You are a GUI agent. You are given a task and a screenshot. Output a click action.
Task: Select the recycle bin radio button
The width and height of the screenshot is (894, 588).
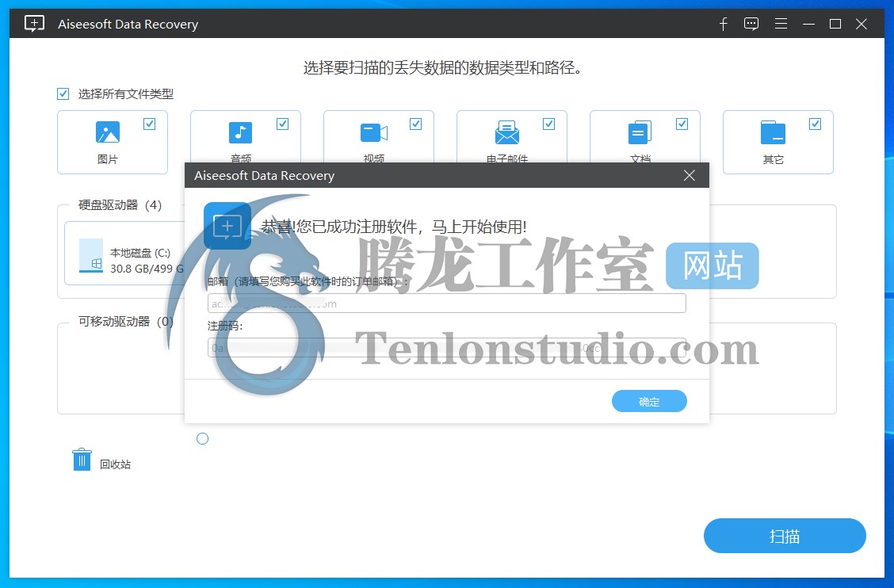point(202,438)
